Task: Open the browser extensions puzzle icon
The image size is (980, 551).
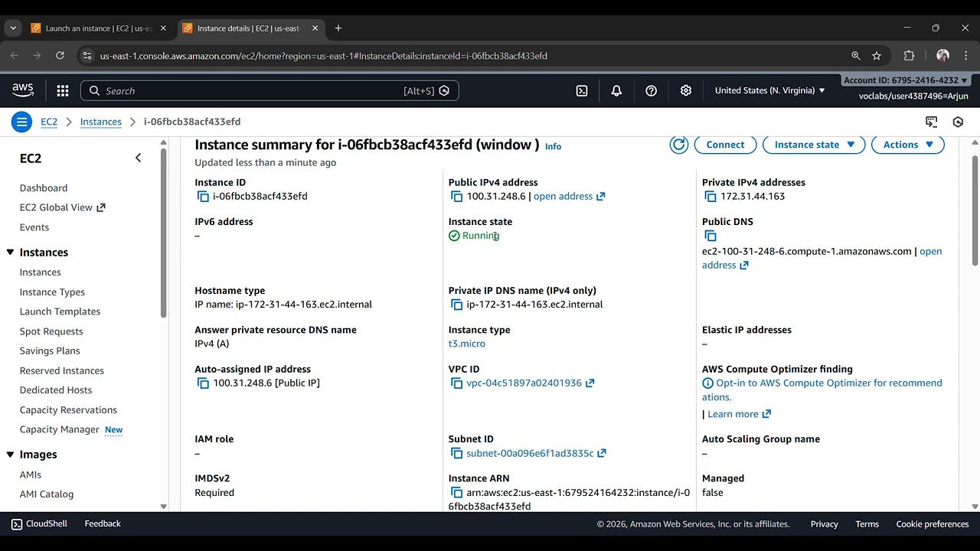Action: tap(910, 56)
